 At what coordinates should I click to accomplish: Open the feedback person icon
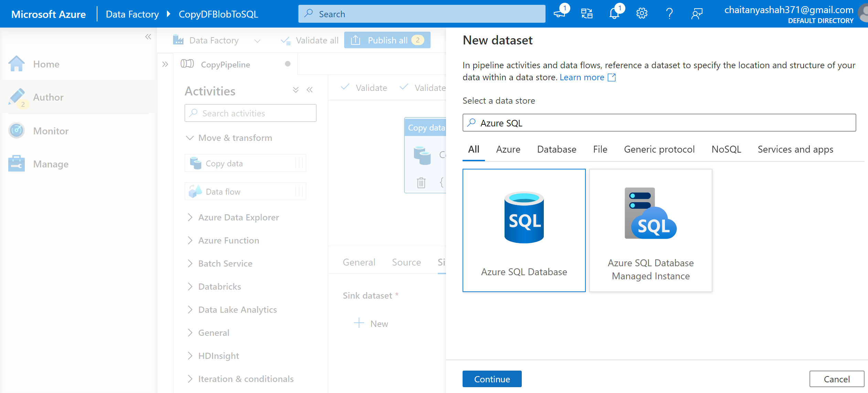coord(697,14)
